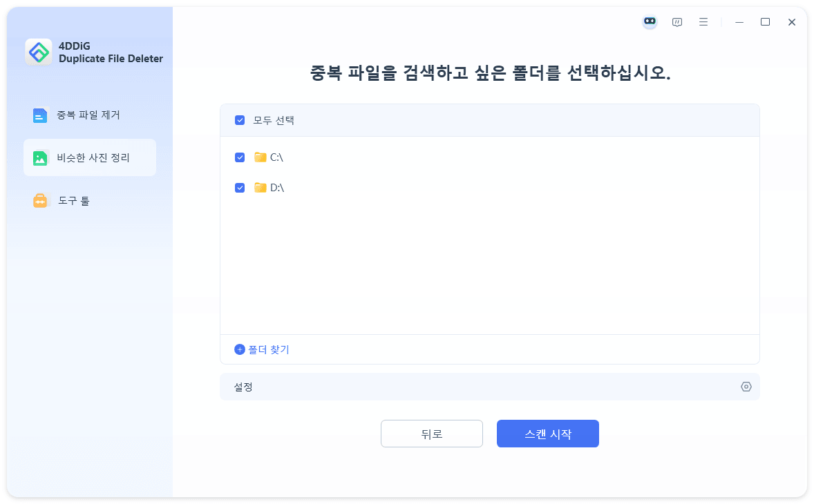The height and width of the screenshot is (504, 814).
Task: Click the plus icon beside 폴더 찾기
Action: [238, 349]
